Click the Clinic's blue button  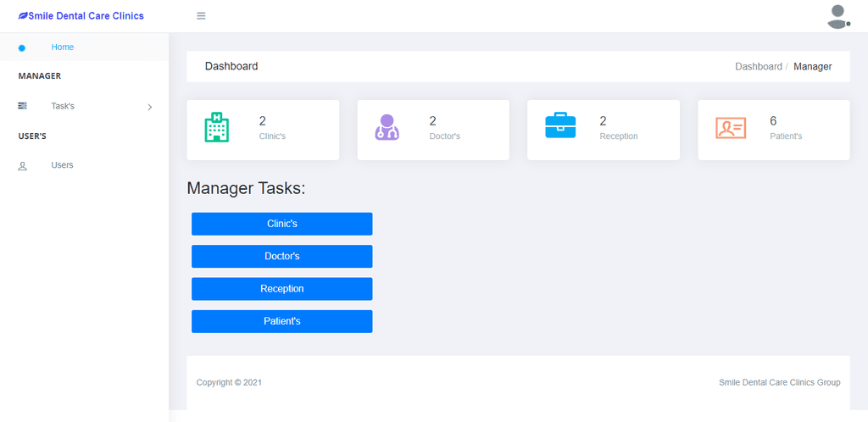point(281,224)
